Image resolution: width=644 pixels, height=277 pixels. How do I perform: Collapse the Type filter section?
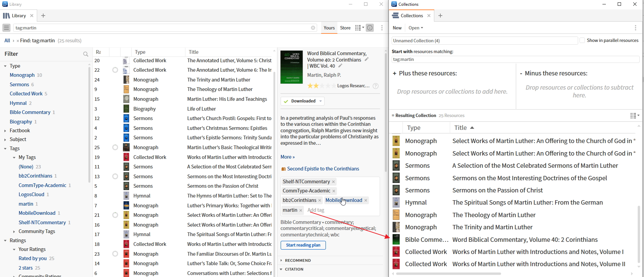pyautogui.click(x=5, y=66)
